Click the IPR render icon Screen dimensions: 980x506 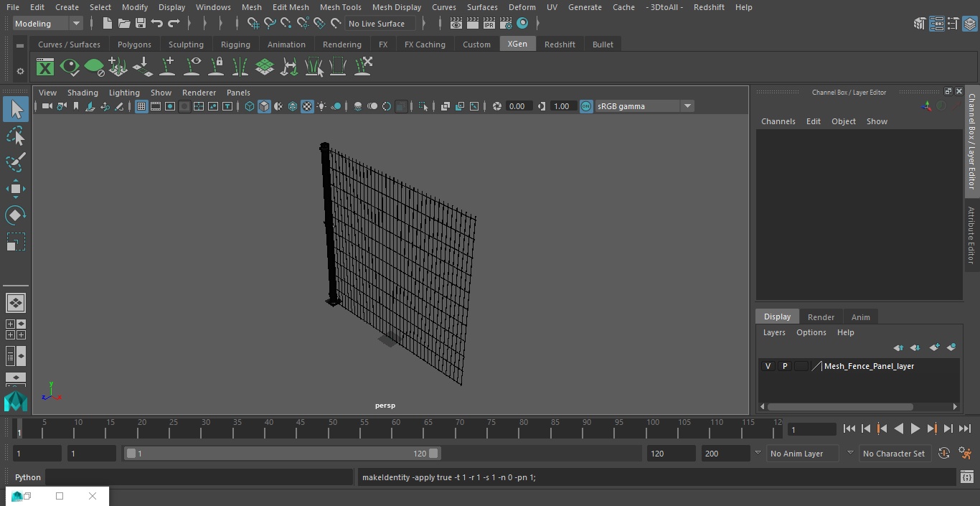(x=489, y=24)
